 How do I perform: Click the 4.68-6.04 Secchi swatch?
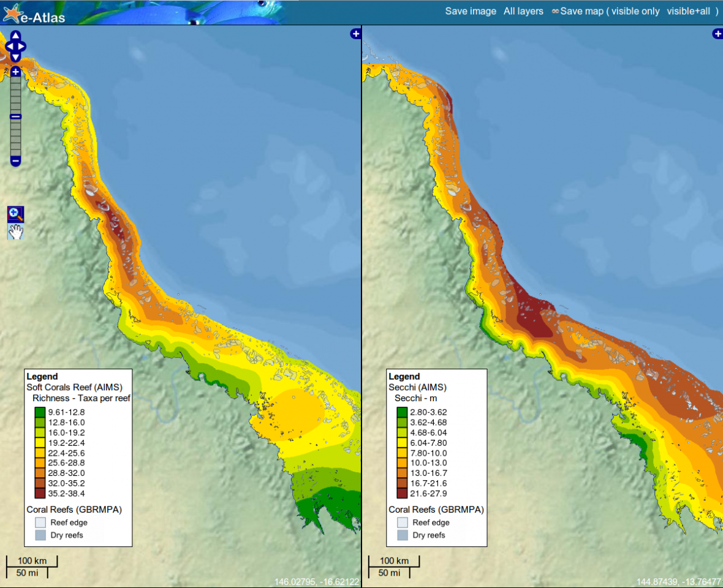point(402,432)
